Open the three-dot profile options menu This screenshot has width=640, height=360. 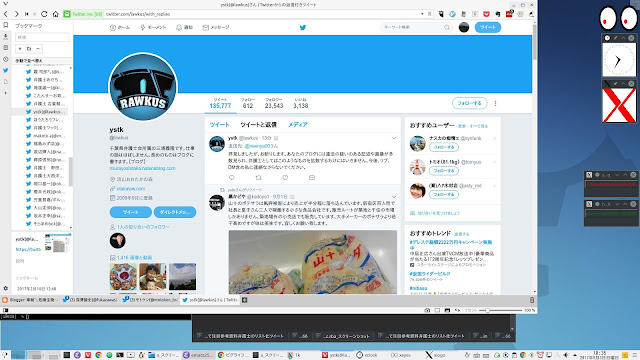point(495,104)
